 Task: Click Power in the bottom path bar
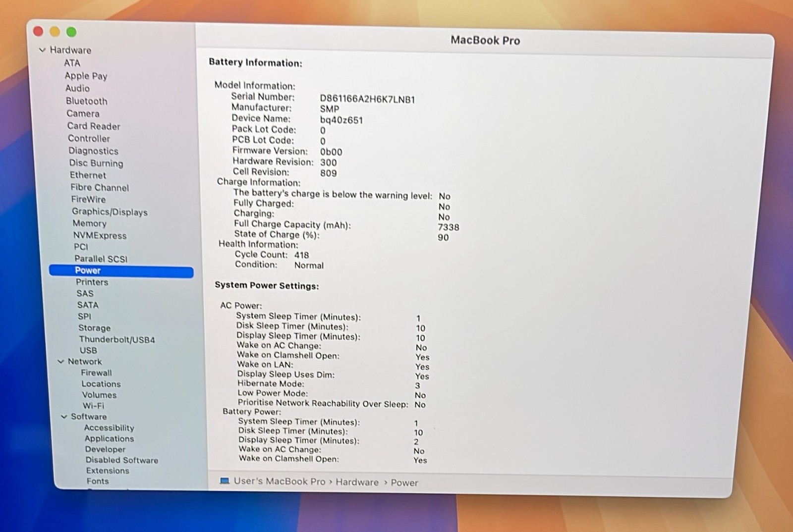(x=404, y=483)
